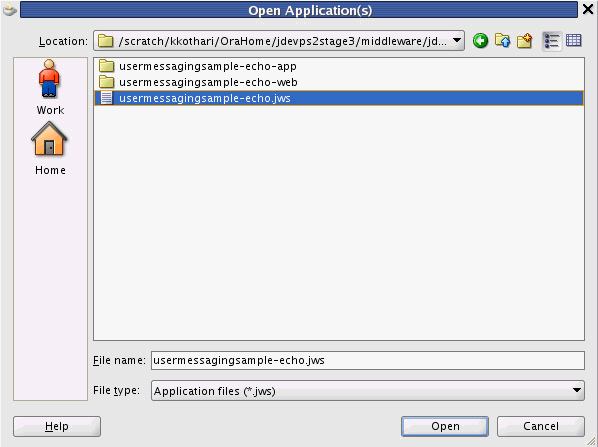598x447 pixels.
Task: Click the Help button
Action: pos(57,426)
